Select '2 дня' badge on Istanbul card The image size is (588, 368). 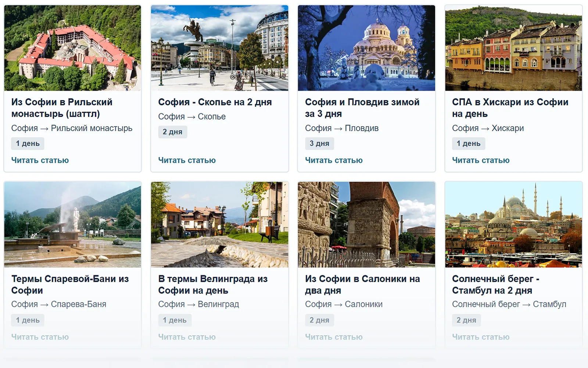coord(466,320)
